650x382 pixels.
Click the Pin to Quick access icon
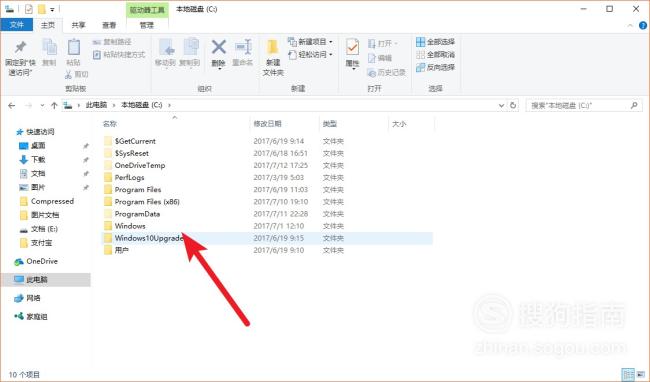(20, 47)
